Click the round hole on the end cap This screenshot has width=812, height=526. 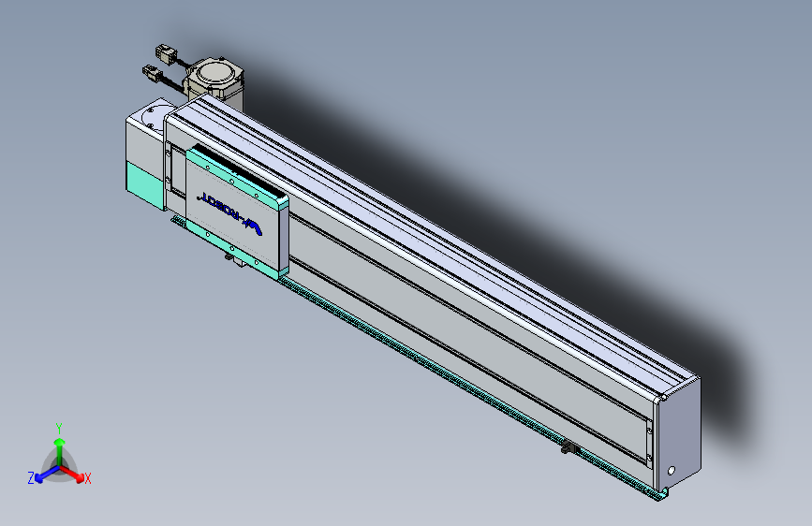point(672,471)
